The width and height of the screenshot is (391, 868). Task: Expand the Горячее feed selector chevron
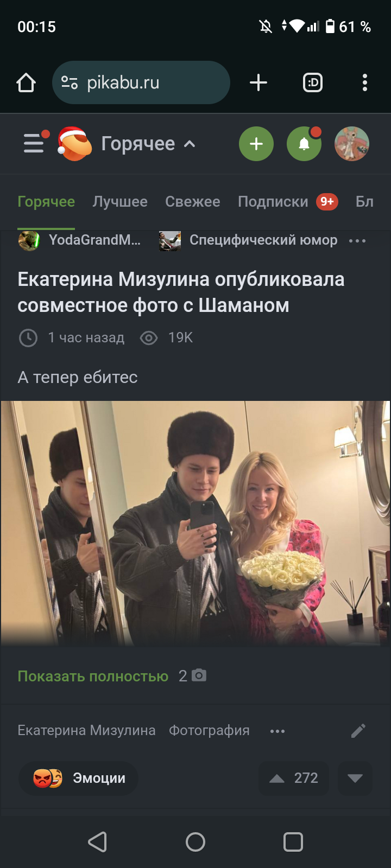[x=190, y=144]
